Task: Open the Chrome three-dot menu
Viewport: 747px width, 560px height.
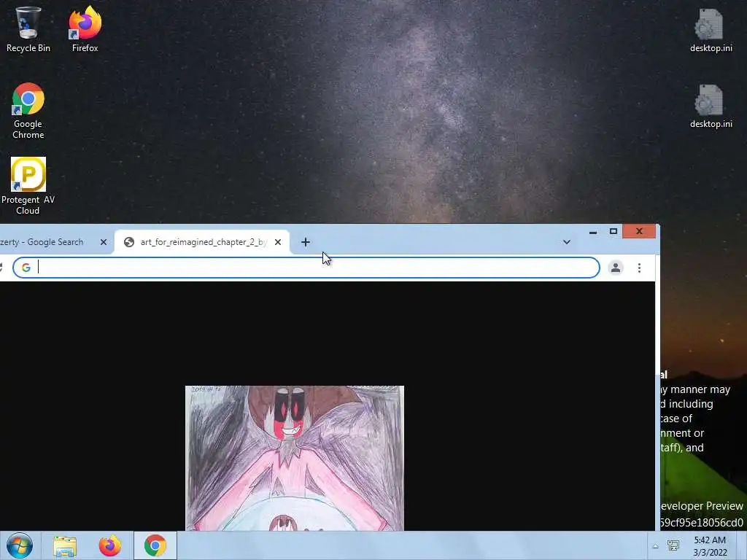Action: (x=639, y=268)
